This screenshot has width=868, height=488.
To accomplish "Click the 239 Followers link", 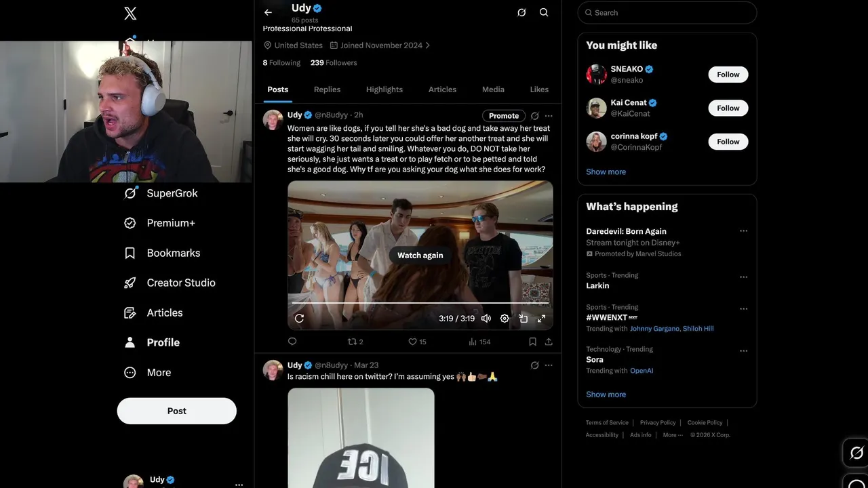I will coord(334,62).
